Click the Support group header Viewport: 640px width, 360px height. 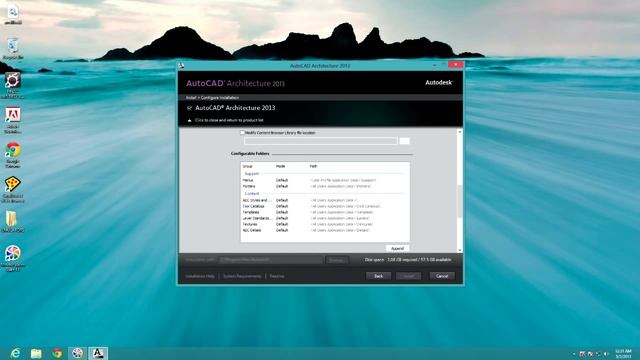point(252,173)
